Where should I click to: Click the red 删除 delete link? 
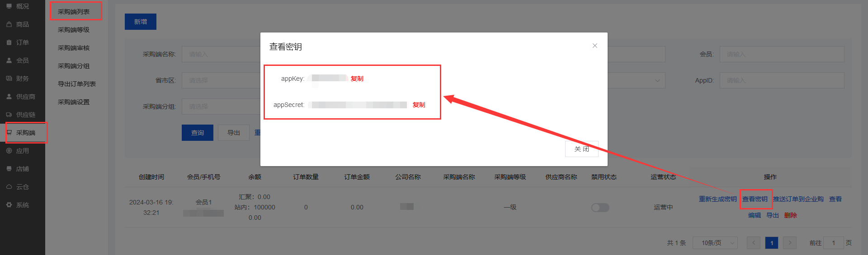791,215
